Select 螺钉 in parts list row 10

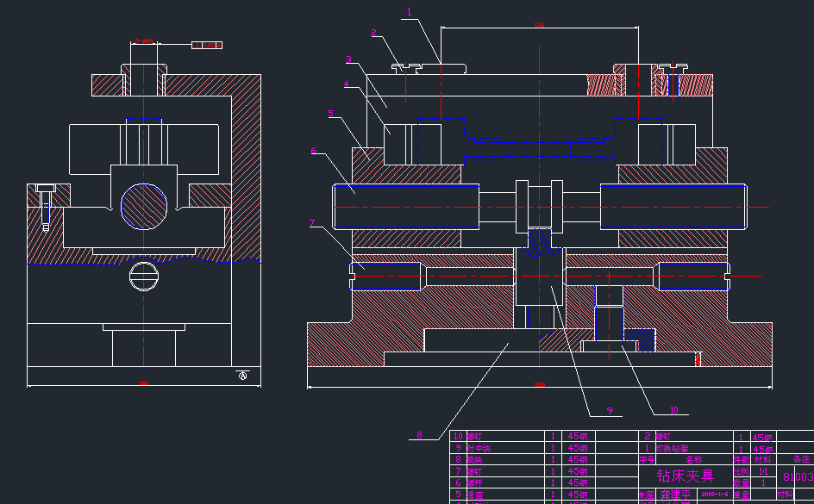tap(474, 436)
